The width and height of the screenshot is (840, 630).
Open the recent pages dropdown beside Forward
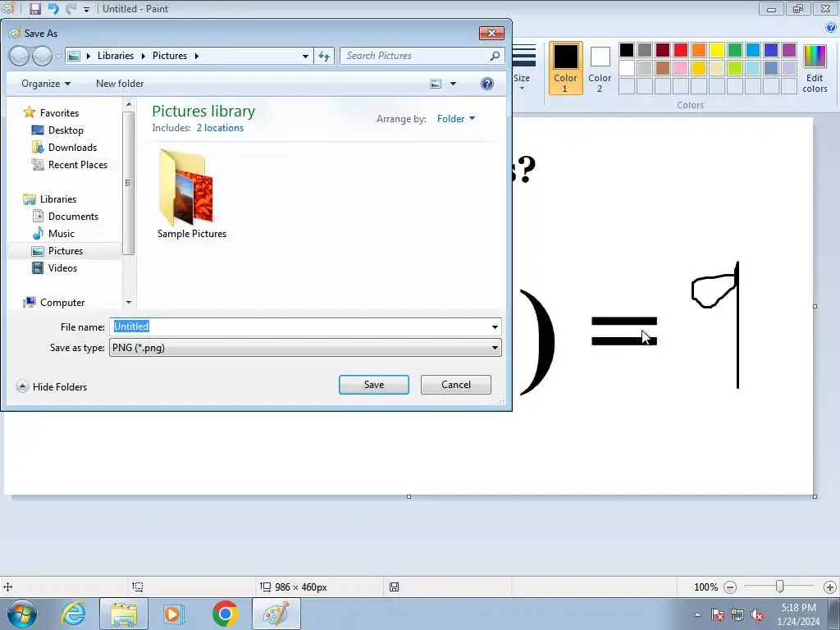click(58, 57)
